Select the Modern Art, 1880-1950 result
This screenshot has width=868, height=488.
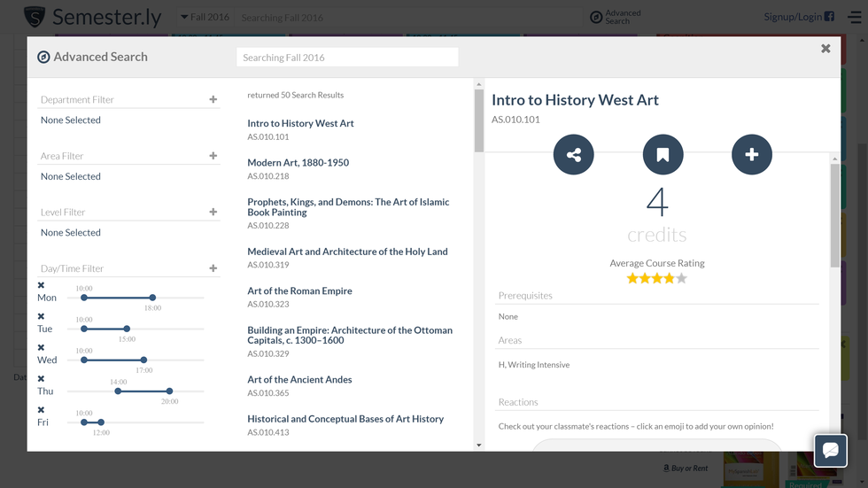[x=298, y=163]
